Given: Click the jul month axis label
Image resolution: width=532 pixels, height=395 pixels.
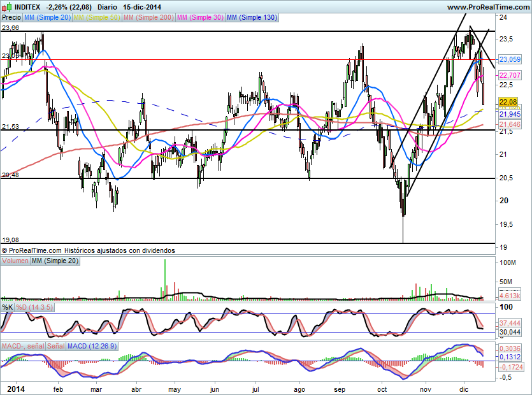Looking at the screenshot, I should click(256, 389).
